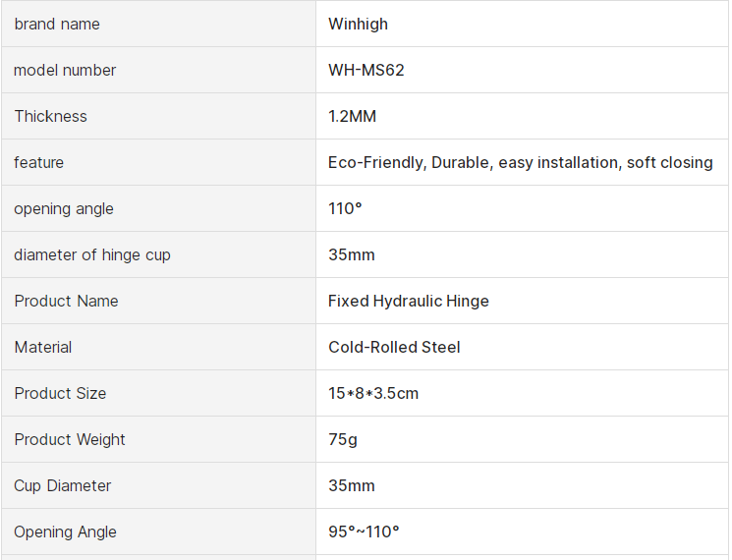
Task: Click the 'Product Weight' label
Action: (70, 439)
